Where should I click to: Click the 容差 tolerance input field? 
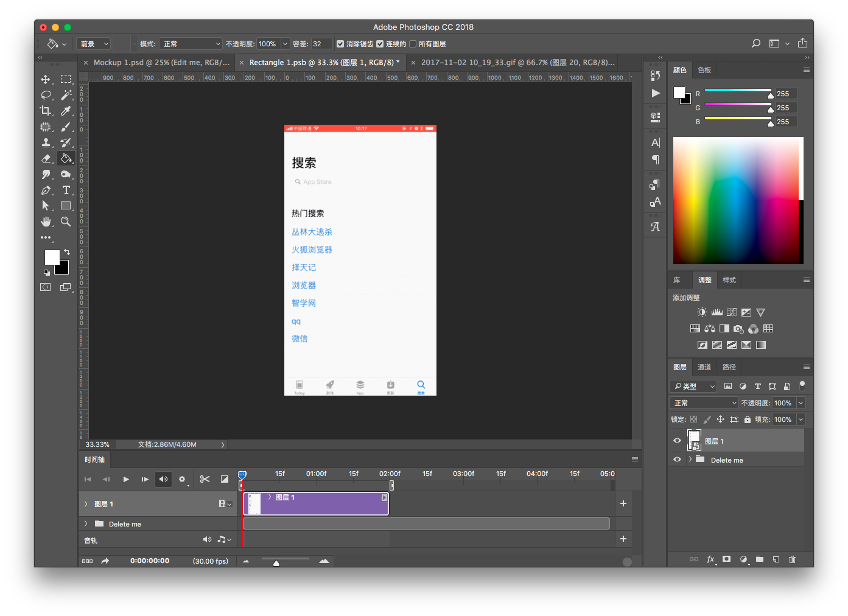[x=321, y=44]
